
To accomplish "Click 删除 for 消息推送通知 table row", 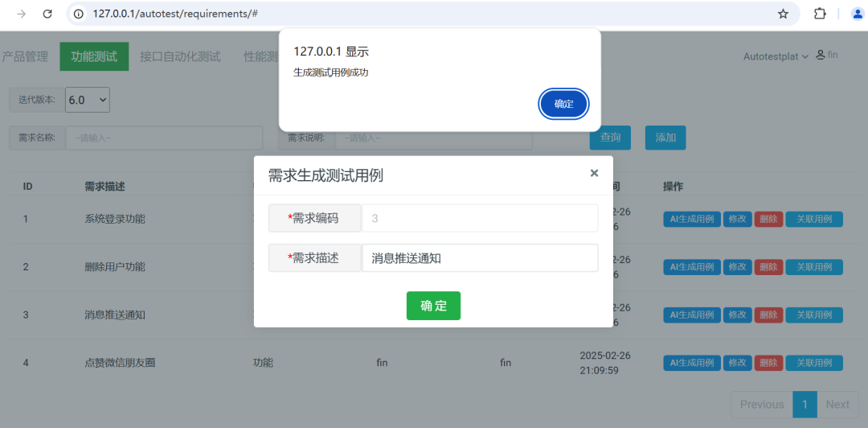I will click(768, 315).
